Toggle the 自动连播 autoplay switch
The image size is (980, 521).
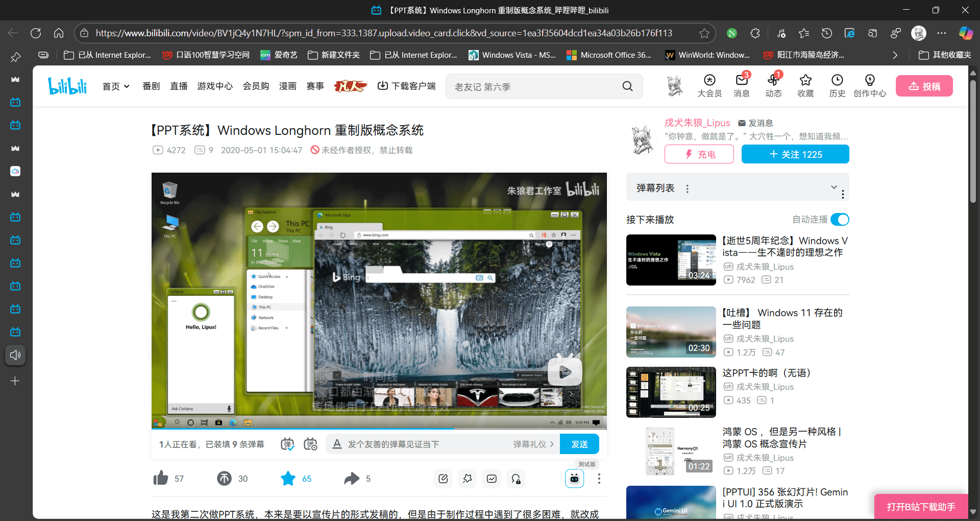point(840,219)
